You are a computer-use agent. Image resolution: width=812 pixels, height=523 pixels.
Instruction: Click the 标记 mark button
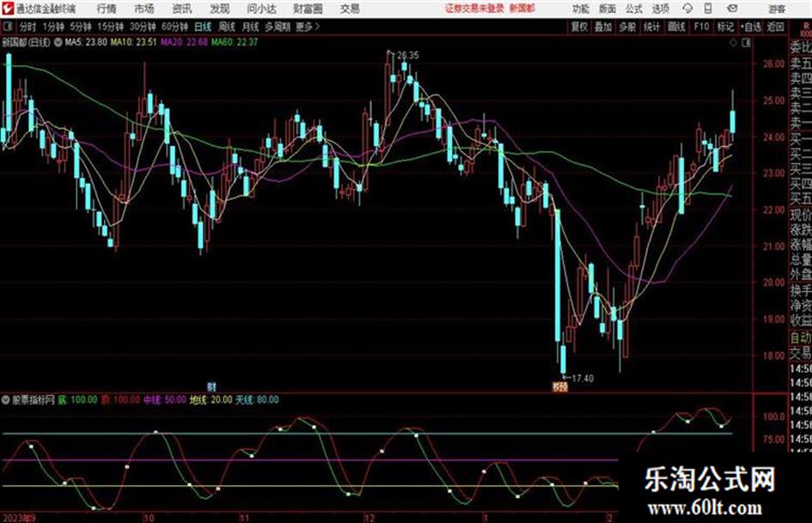click(725, 27)
